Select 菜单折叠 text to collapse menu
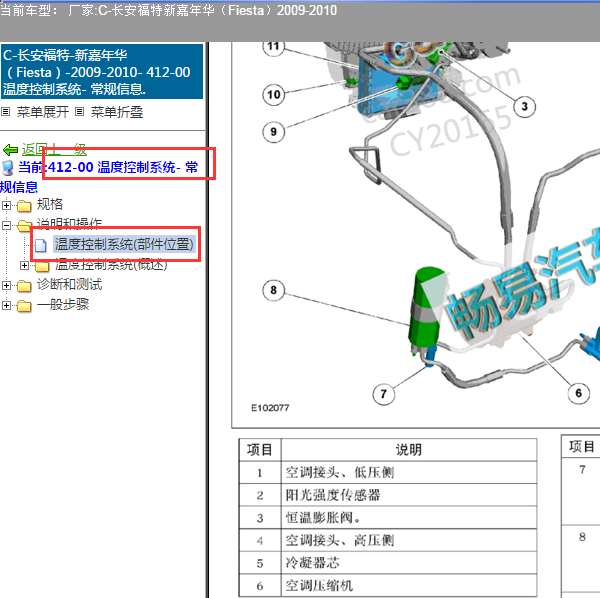Image resolution: width=600 pixels, height=598 pixels. click(x=117, y=112)
